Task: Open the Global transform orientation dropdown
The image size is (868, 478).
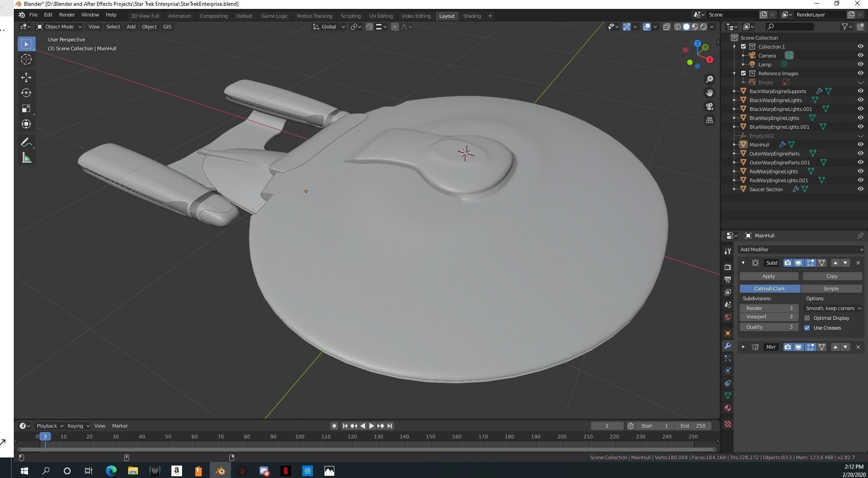Action: (x=329, y=27)
